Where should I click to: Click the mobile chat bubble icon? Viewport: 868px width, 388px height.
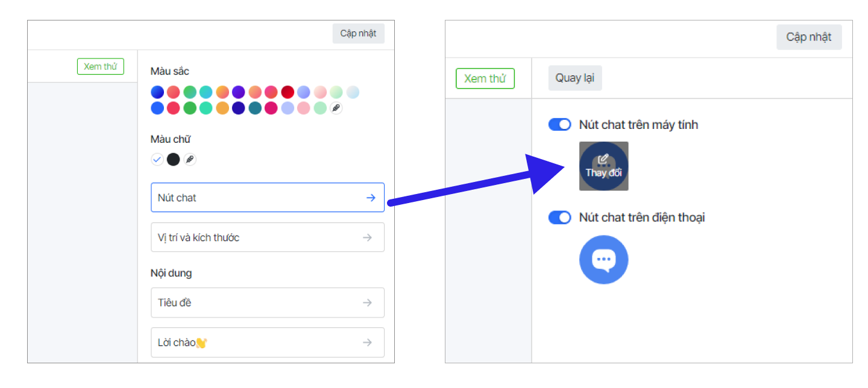point(603,260)
